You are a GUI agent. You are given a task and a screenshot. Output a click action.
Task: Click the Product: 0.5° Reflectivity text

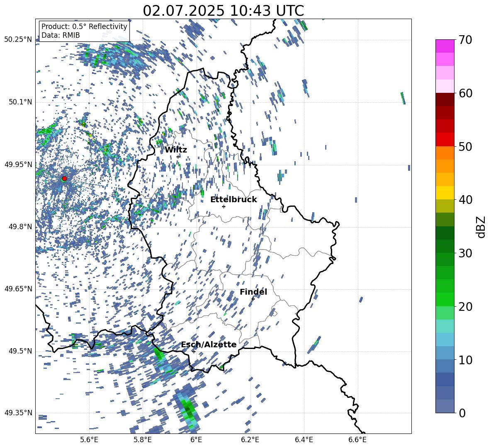point(84,26)
